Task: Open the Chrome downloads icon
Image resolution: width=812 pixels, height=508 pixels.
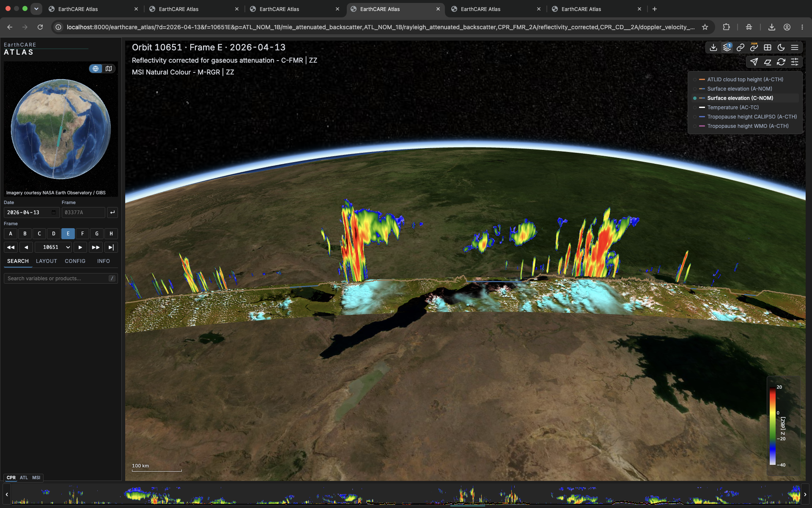Action: 772,27
